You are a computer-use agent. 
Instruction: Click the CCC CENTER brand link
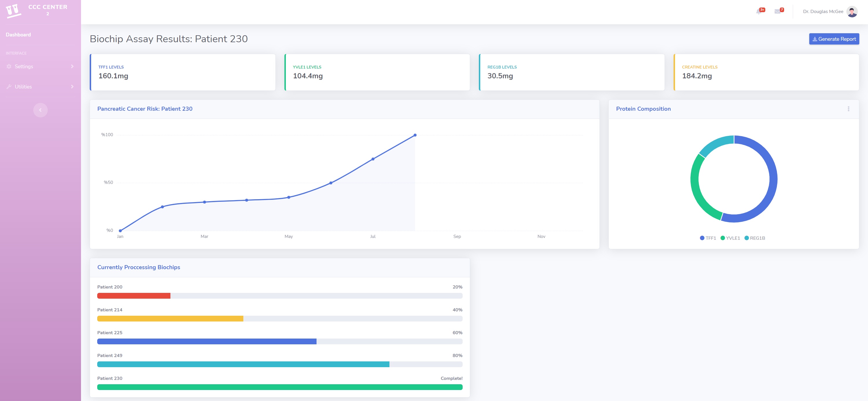click(x=47, y=7)
